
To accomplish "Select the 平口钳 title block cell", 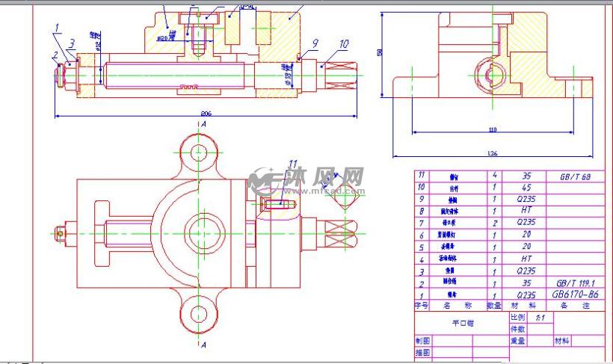I will [x=462, y=323].
